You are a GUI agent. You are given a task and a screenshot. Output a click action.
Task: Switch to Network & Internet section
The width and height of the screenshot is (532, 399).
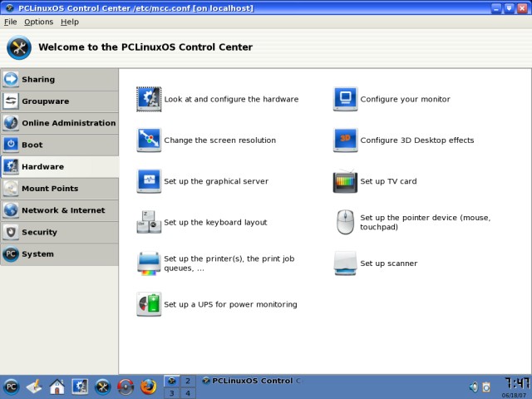59,210
